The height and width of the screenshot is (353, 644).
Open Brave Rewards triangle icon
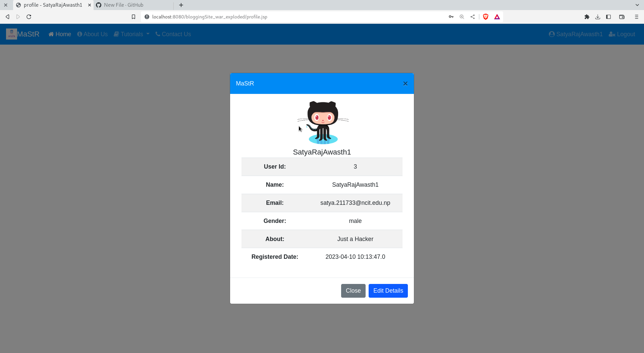point(497,17)
